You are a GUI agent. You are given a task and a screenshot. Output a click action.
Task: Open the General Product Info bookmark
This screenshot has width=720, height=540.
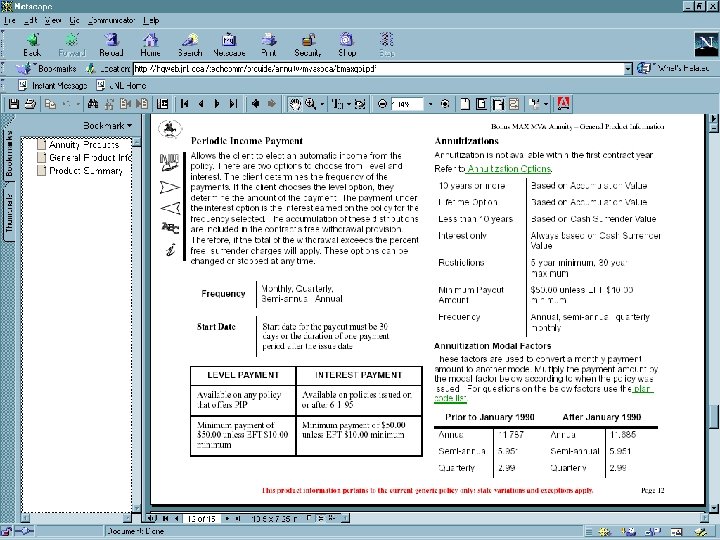coord(84,158)
